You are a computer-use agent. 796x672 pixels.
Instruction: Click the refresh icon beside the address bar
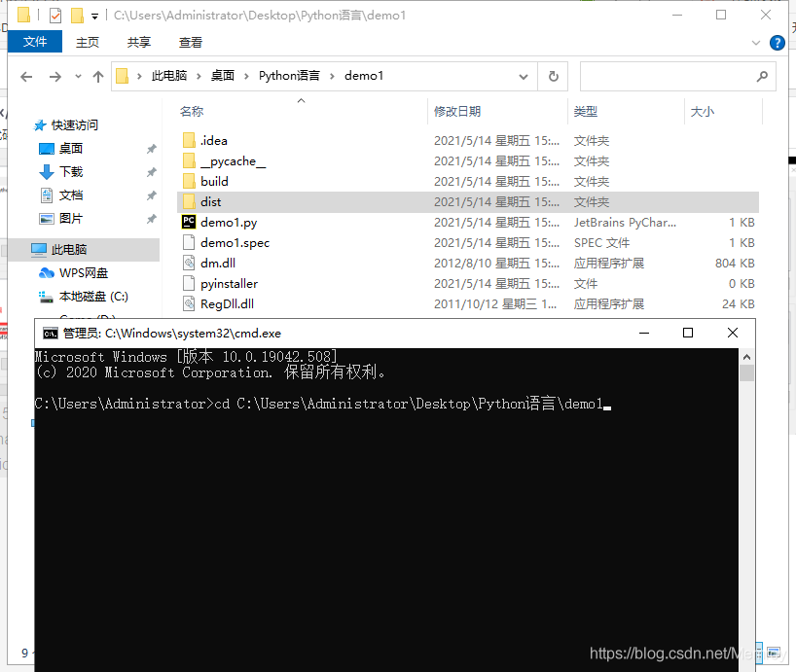click(x=552, y=76)
